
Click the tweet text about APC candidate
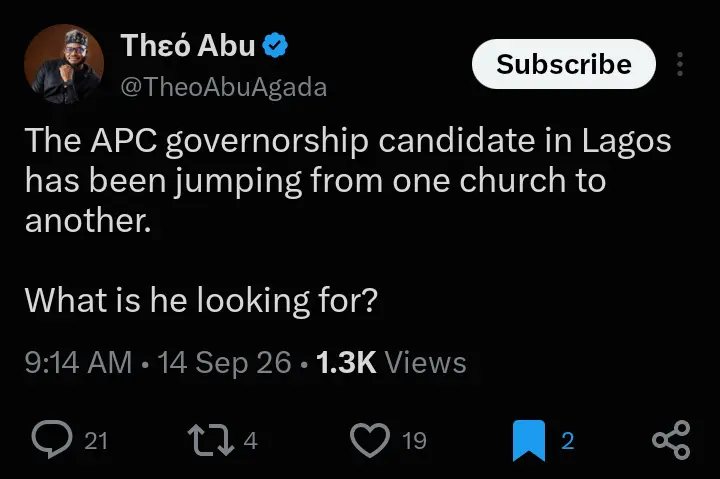click(x=348, y=180)
